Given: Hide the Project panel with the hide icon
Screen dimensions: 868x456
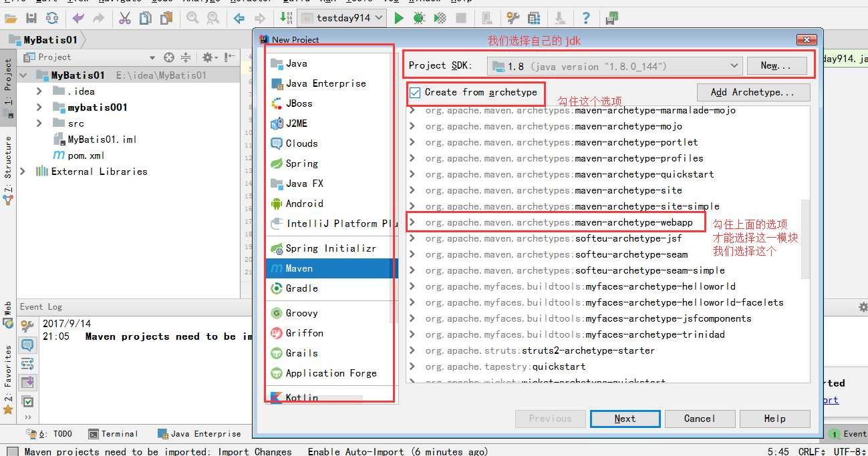Looking at the screenshot, I should (x=230, y=57).
